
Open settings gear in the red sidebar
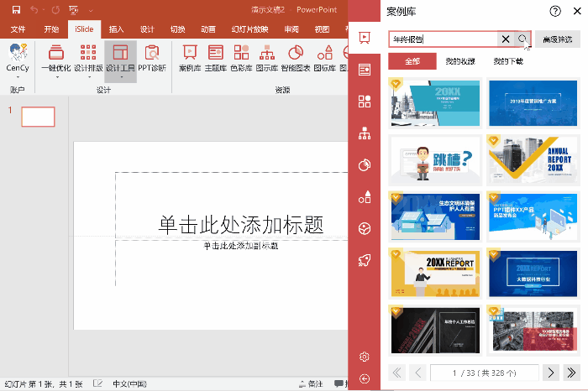(365, 357)
